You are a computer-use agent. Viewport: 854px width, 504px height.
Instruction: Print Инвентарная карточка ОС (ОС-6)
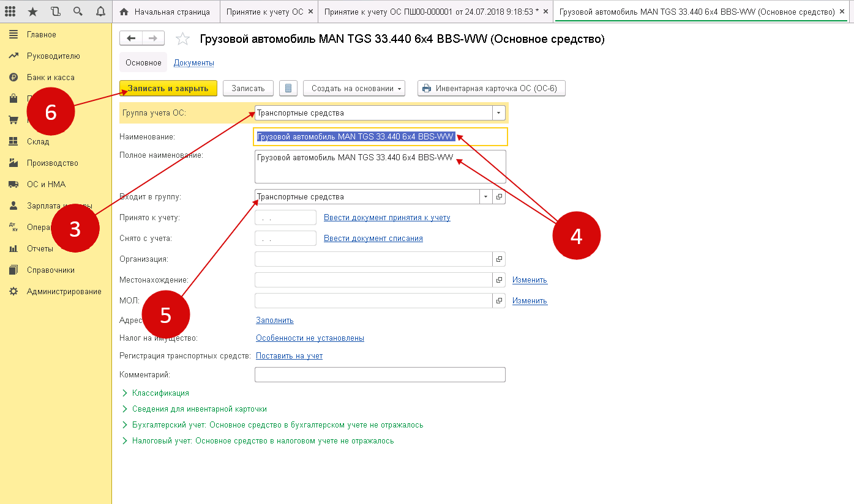pos(491,88)
